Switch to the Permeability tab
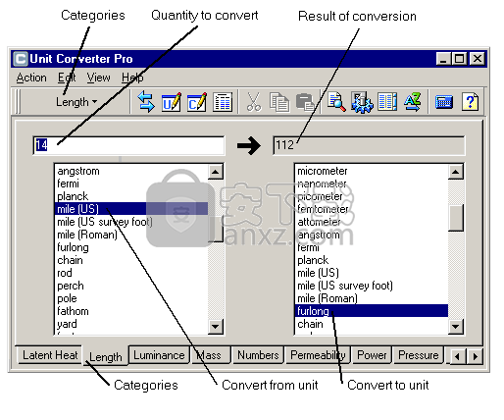The width and height of the screenshot is (504, 420). click(318, 355)
